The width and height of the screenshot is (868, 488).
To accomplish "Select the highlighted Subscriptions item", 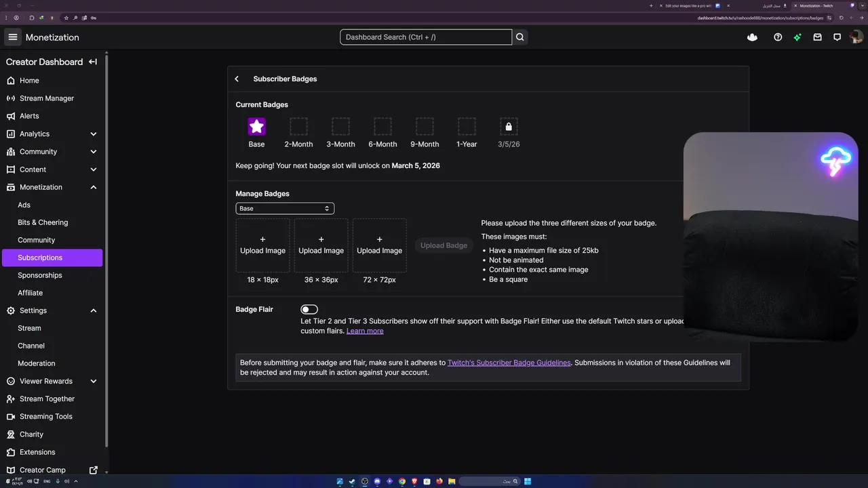I will point(52,258).
